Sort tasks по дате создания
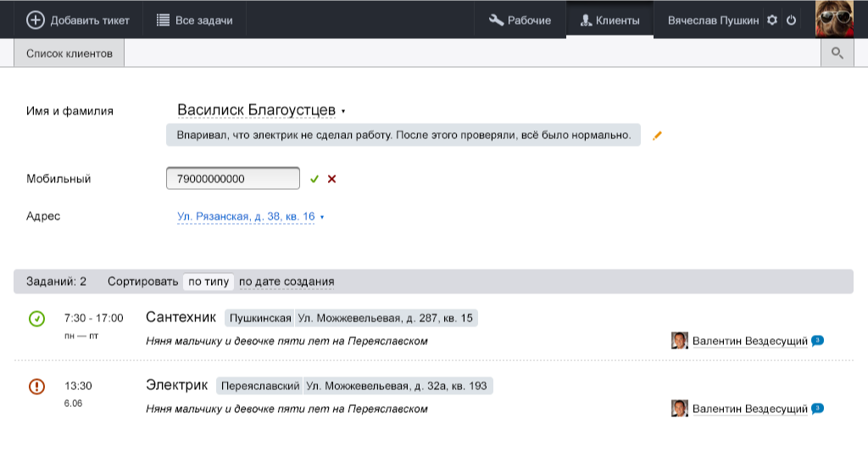The width and height of the screenshot is (868, 457). point(287,281)
